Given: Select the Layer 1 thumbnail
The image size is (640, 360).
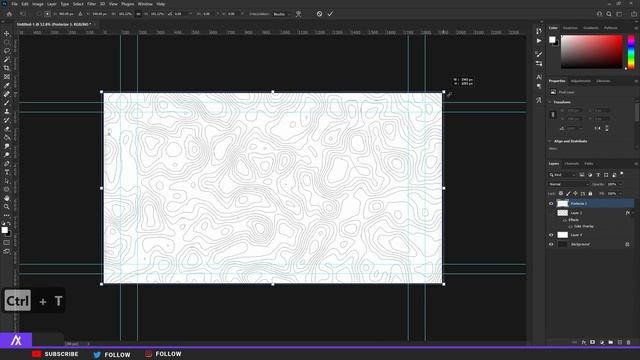Looking at the screenshot, I should 562,213.
